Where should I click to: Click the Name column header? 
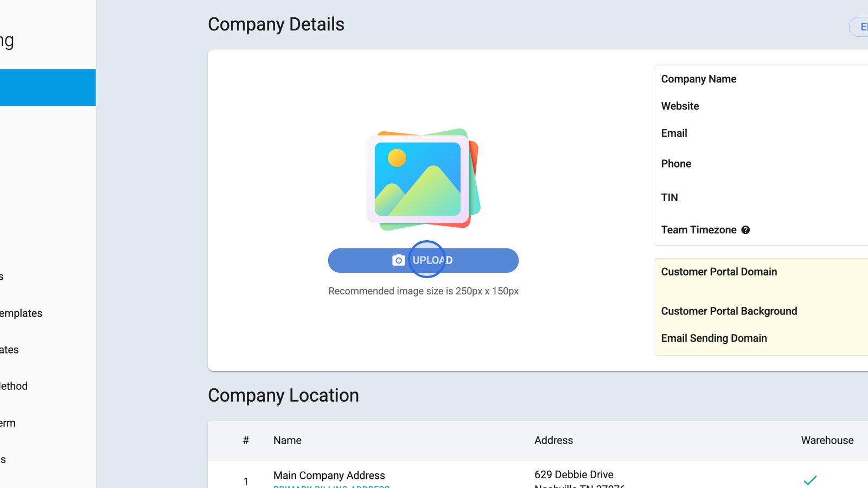[287, 440]
